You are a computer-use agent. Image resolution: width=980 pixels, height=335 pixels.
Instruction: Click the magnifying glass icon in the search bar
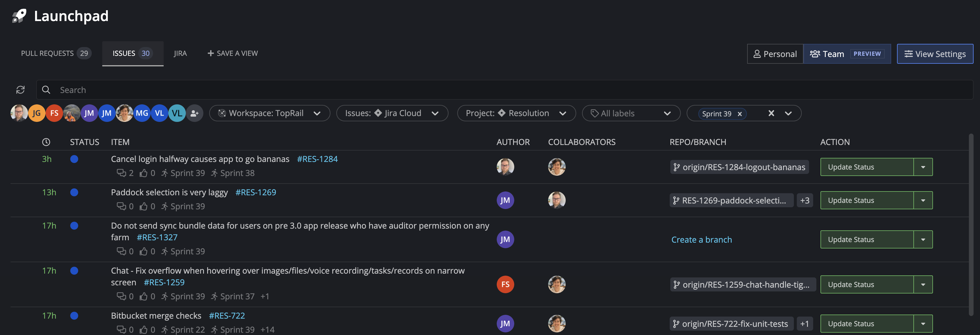point(46,90)
